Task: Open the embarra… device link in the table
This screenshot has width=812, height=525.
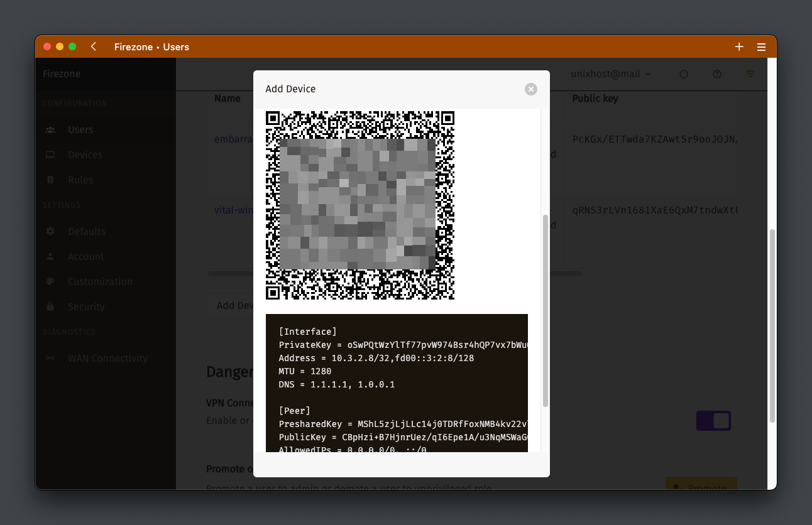Action: [x=234, y=139]
